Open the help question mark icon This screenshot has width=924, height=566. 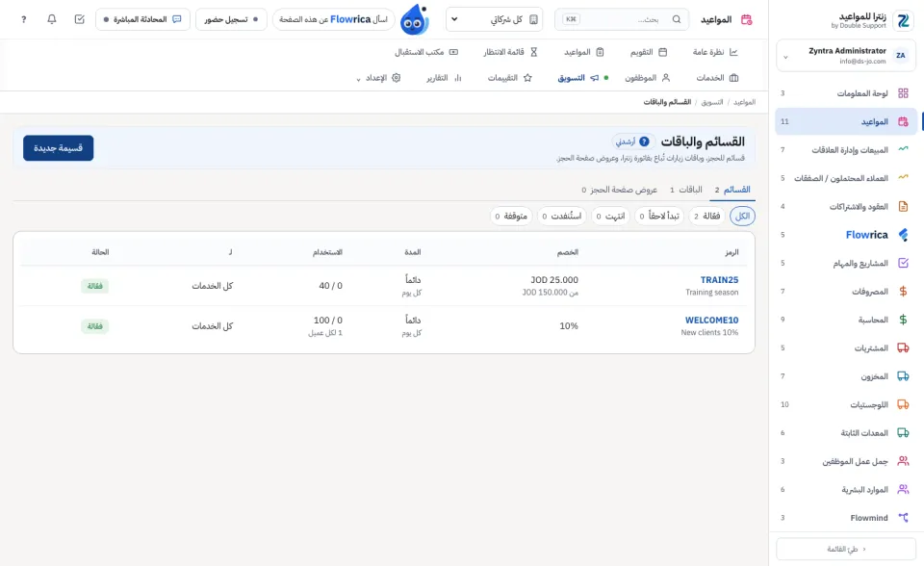tap(23, 19)
